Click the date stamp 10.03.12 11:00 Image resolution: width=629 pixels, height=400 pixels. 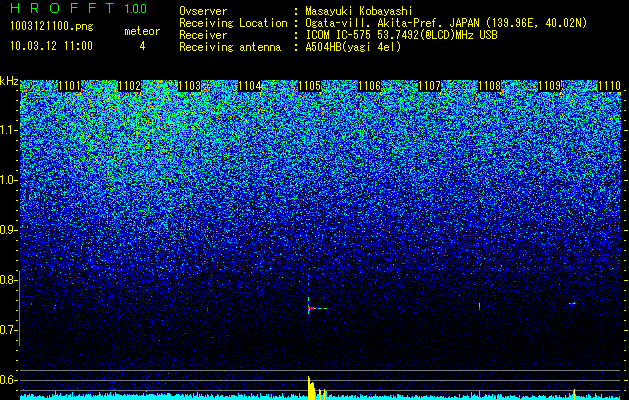[x=51, y=46]
